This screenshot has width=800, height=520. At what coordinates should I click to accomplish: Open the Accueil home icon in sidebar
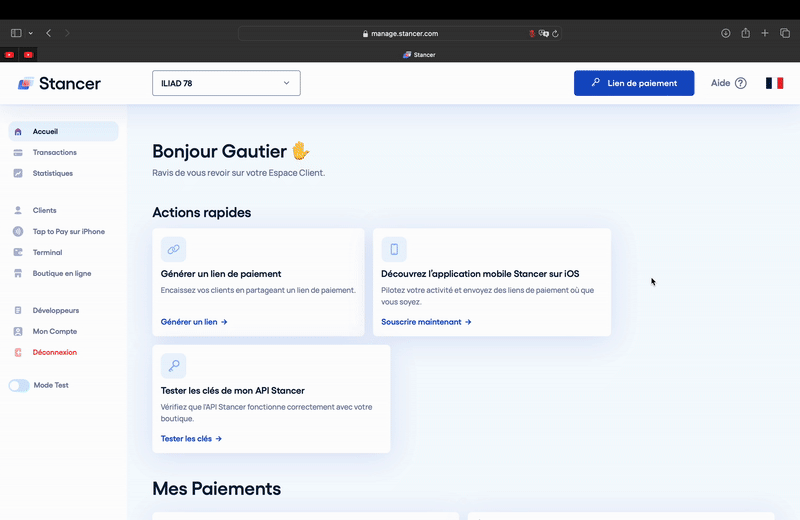pyautogui.click(x=18, y=132)
